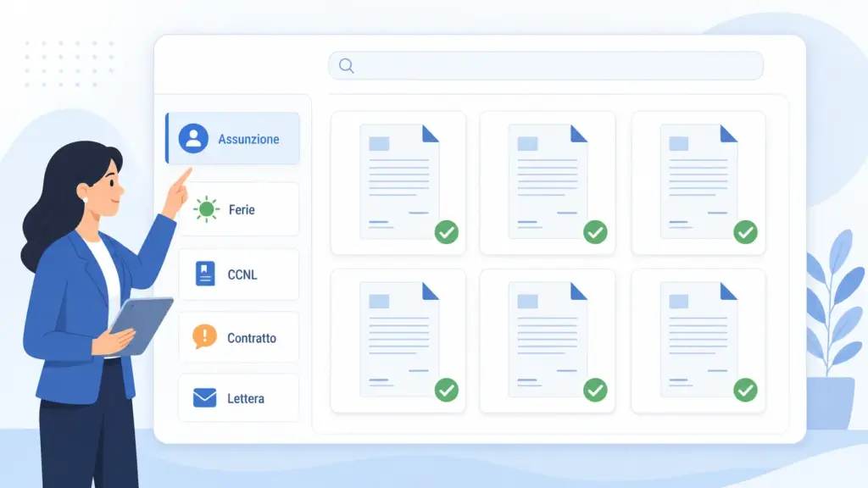The height and width of the screenshot is (488, 868).
Task: Open the Contratto section
Action: pyautogui.click(x=238, y=337)
